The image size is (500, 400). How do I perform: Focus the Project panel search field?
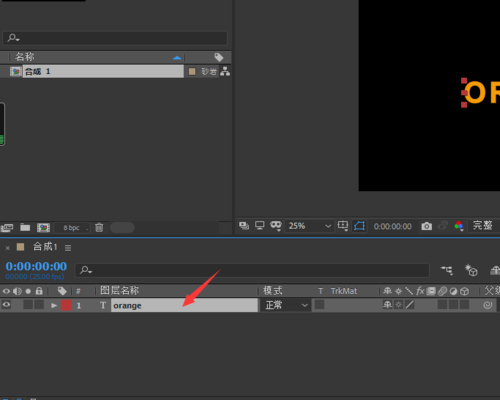pyautogui.click(x=115, y=38)
